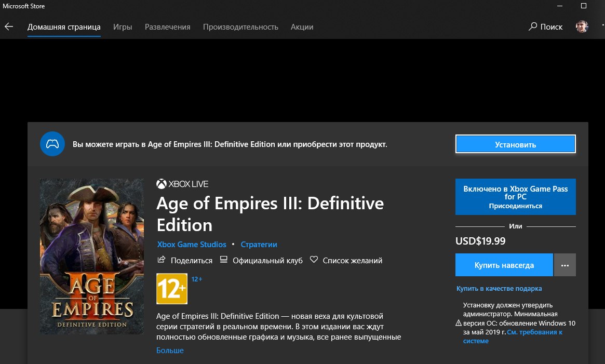
Task: Click the blue game controller icon
Action: [52, 144]
